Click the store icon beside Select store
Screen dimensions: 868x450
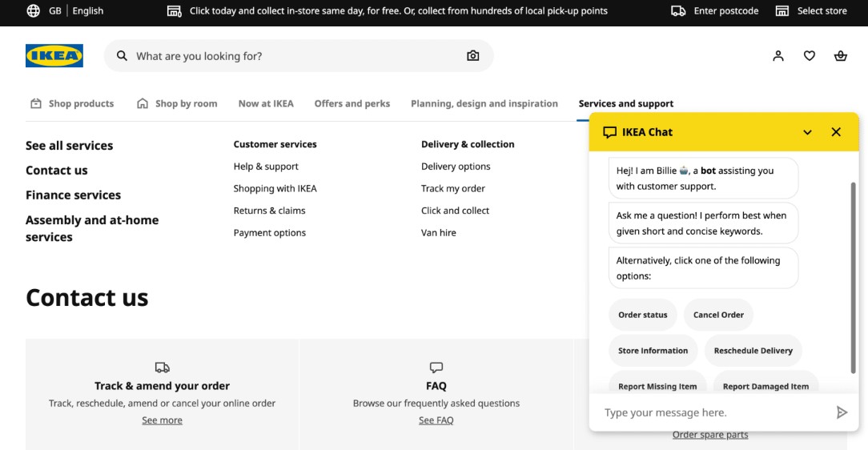pos(782,10)
